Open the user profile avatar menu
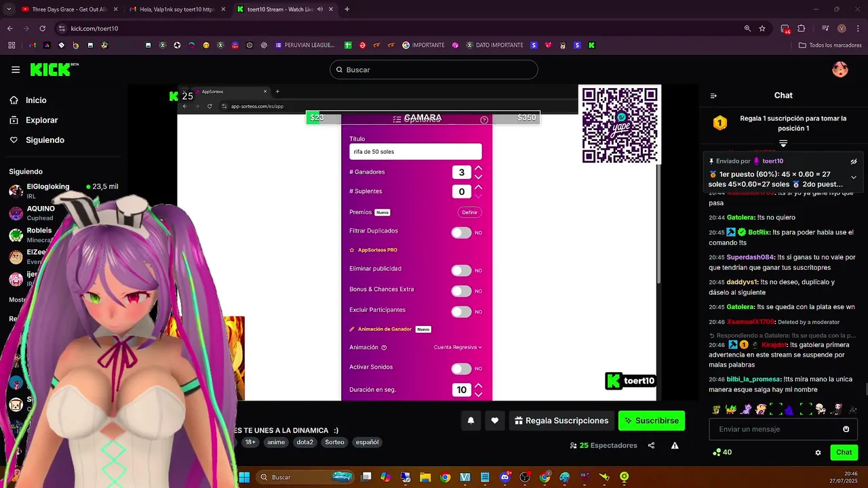This screenshot has width=868, height=488. point(840,70)
